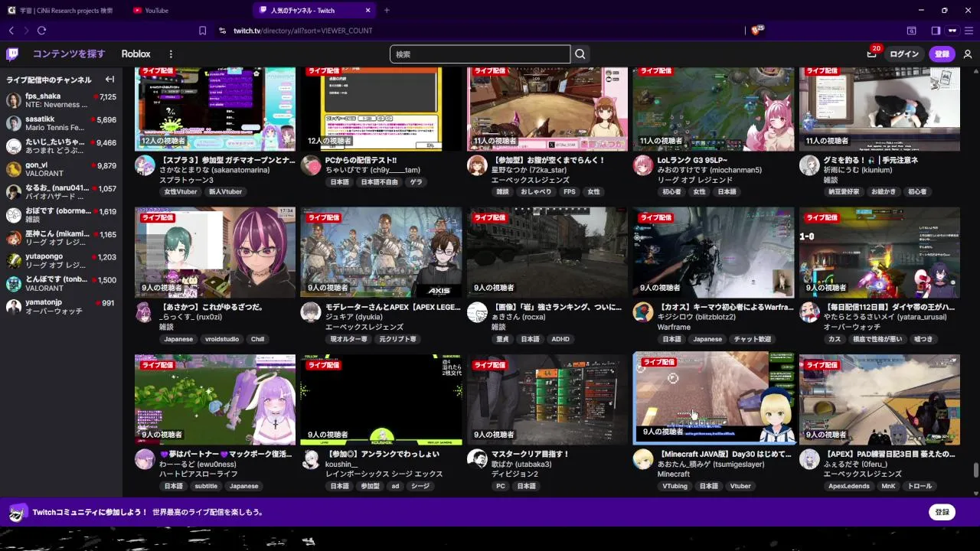Click sakanatomarina streamer avatar
980x551 pixels.
tap(145, 165)
